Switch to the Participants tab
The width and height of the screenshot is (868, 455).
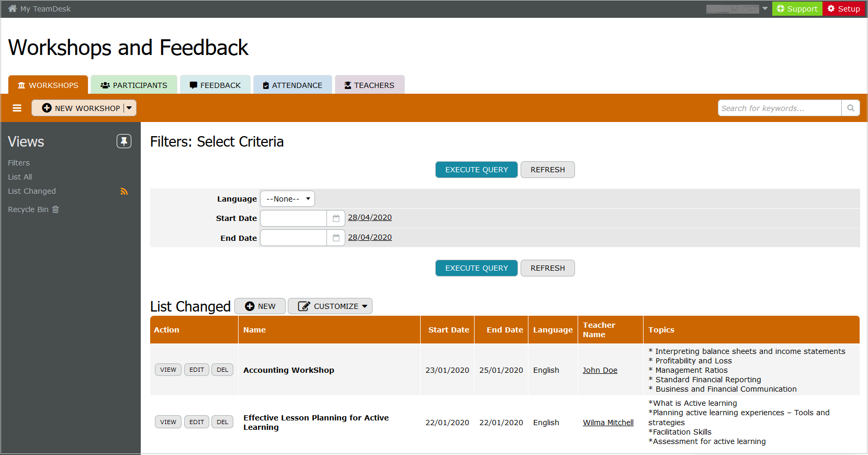tap(134, 85)
